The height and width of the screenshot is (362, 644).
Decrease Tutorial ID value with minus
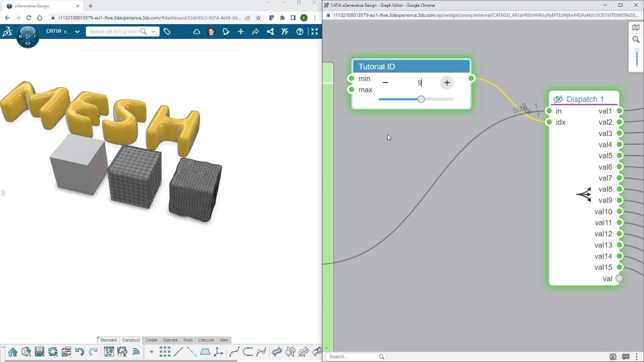point(385,82)
